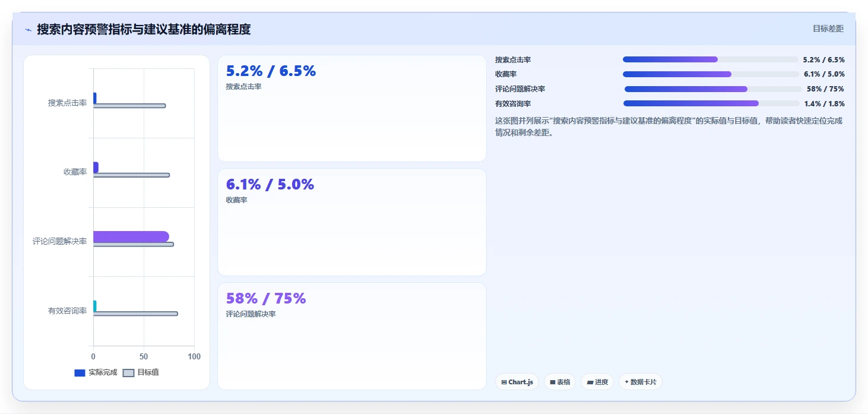Toggle the 实际完成 legend entry

pos(96,372)
